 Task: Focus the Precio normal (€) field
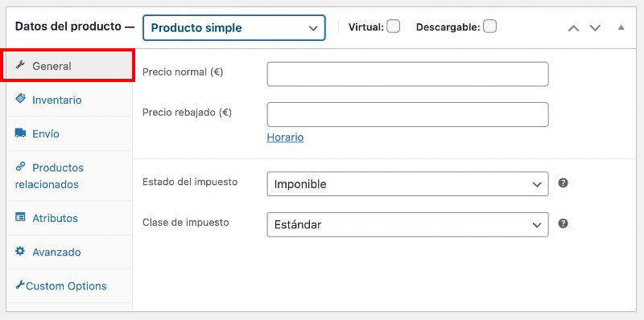pyautogui.click(x=407, y=74)
